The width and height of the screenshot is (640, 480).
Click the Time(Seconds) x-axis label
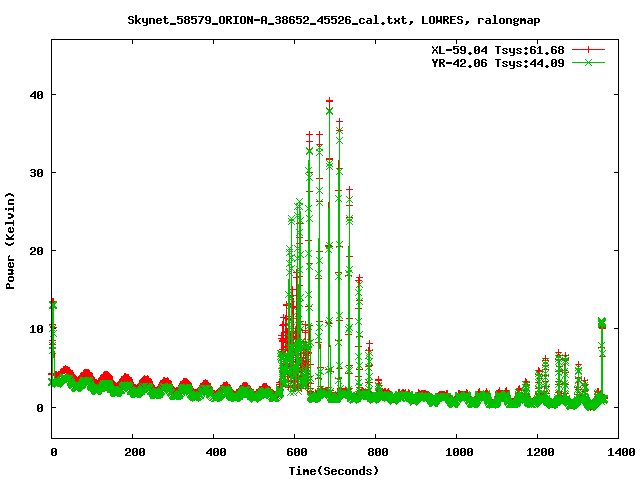333,471
